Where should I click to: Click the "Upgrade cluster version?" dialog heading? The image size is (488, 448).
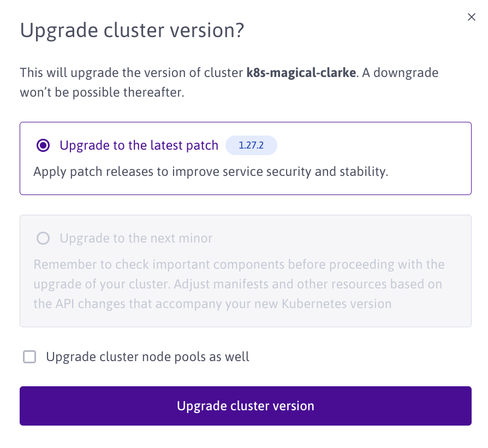(131, 30)
